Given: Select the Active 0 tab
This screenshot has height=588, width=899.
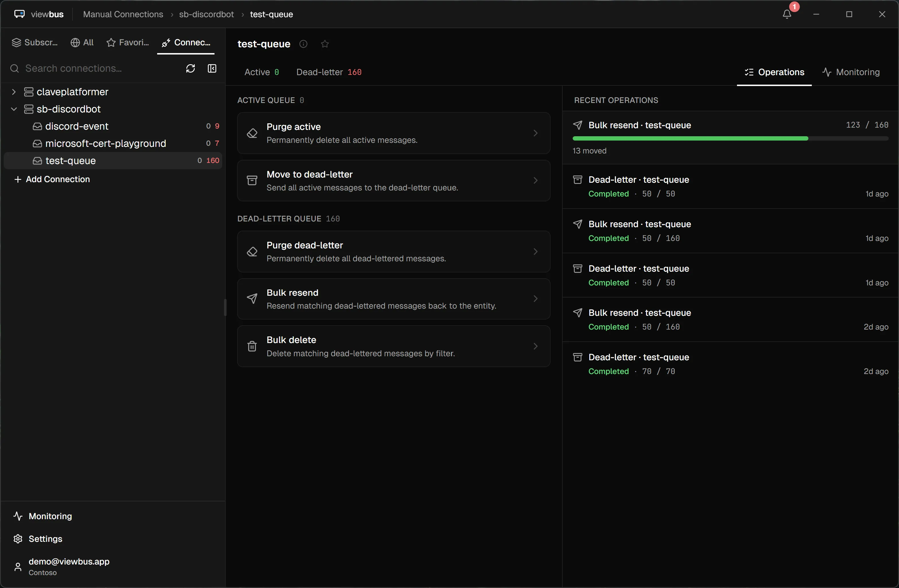Looking at the screenshot, I should 262,72.
